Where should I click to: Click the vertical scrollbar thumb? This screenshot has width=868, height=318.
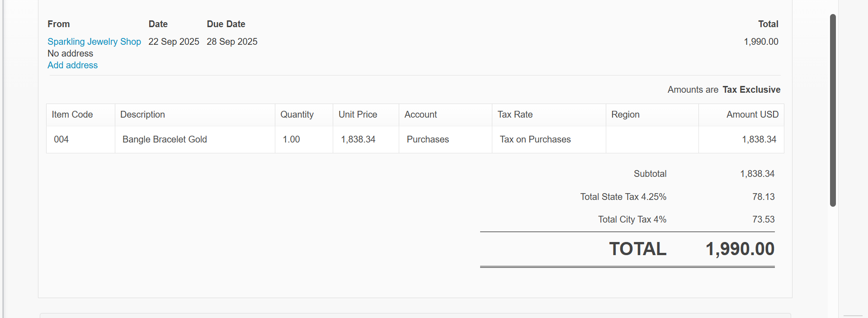pyautogui.click(x=833, y=110)
